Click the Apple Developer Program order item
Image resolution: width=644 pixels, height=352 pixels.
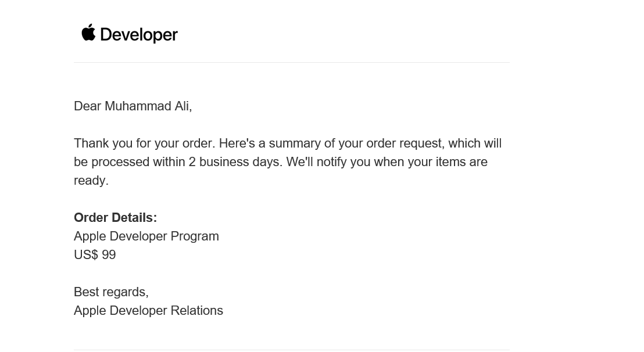coord(146,236)
